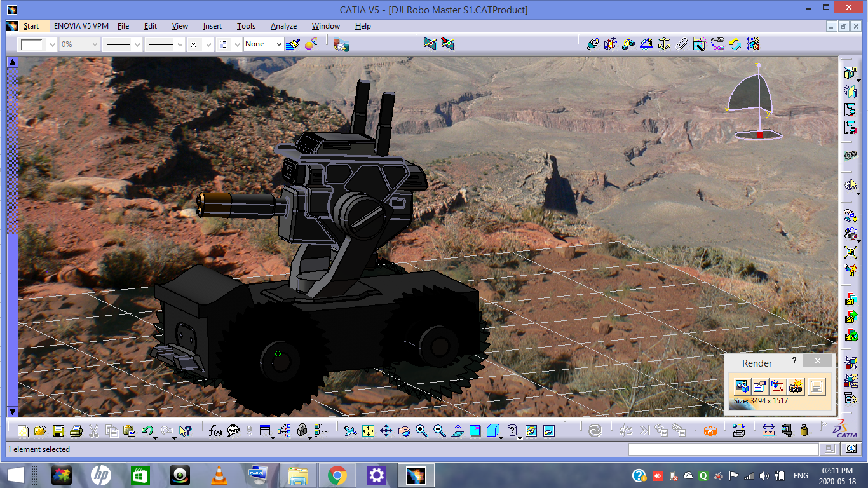
Task: Open the Window menu
Action: point(326,26)
